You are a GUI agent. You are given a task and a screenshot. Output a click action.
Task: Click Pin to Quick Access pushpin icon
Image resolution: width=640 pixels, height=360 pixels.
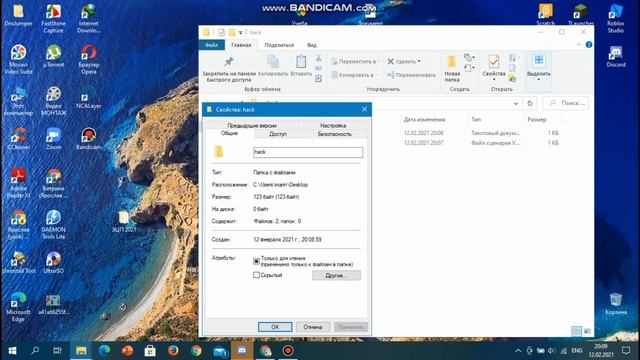pyautogui.click(x=229, y=61)
